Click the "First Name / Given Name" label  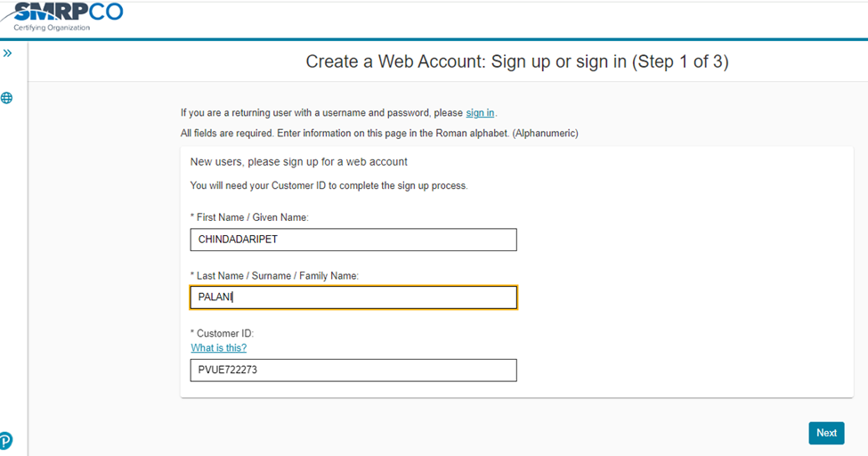click(x=249, y=217)
